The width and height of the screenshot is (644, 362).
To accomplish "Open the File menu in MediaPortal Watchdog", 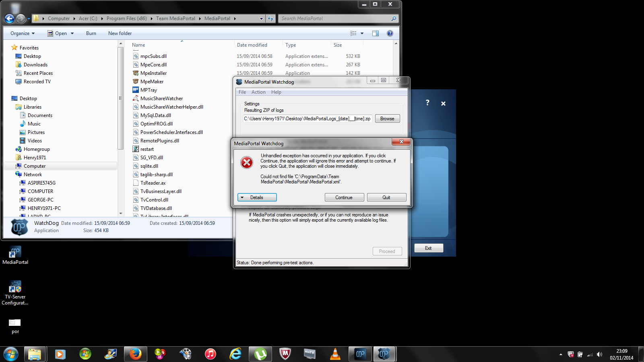I will [242, 92].
